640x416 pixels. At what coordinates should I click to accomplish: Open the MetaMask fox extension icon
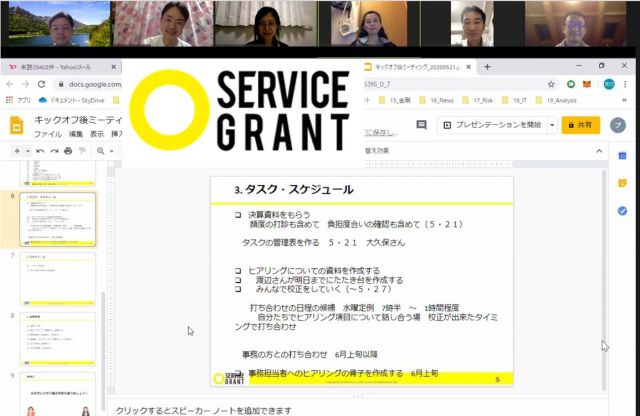587,84
